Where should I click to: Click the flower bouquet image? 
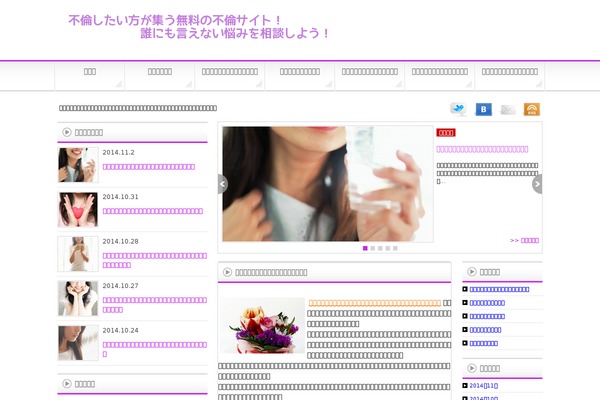tap(262, 326)
